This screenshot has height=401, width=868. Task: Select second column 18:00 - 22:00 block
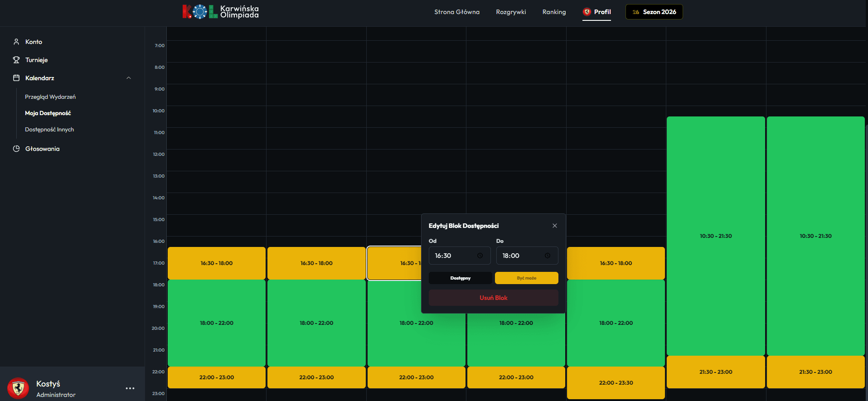(x=316, y=323)
